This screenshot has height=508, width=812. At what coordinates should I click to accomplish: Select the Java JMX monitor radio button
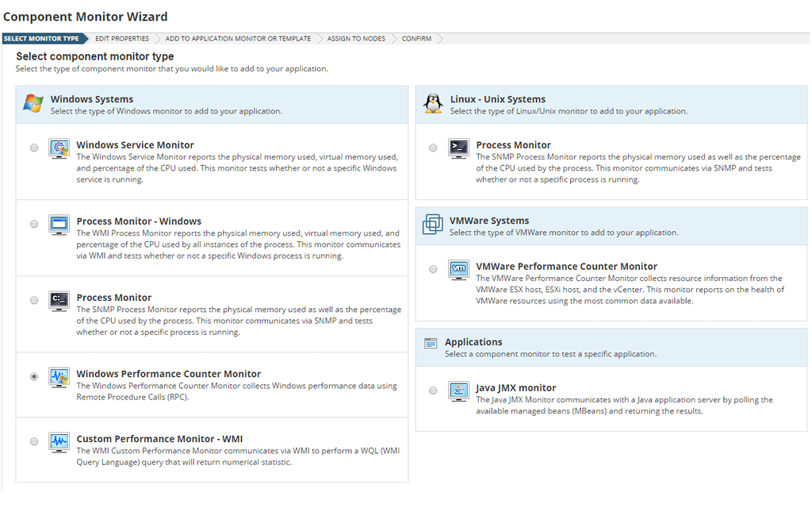tap(433, 391)
